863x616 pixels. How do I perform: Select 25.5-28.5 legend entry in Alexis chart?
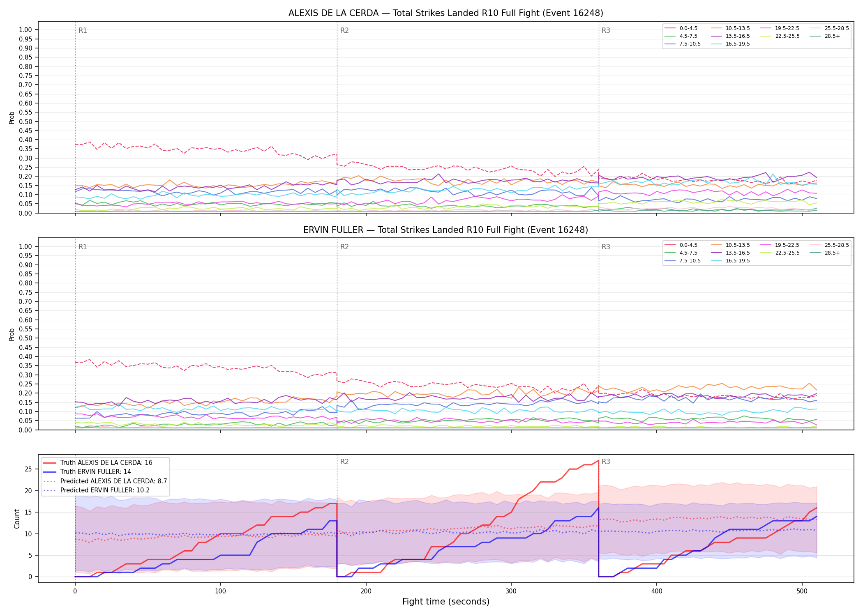pos(829,28)
